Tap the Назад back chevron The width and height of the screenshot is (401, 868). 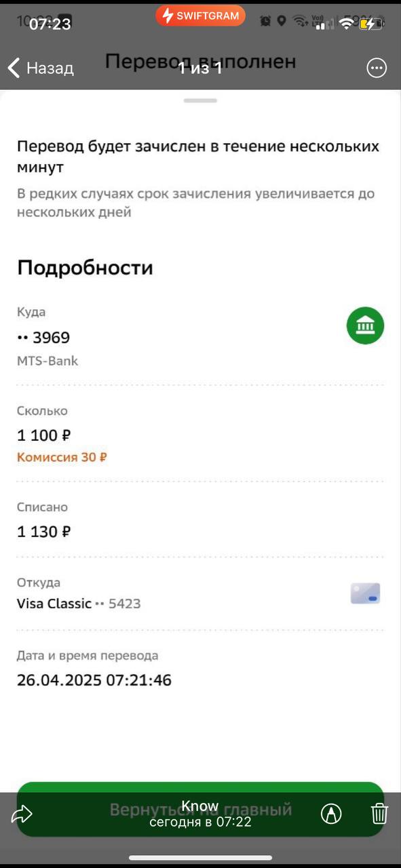pos(14,68)
